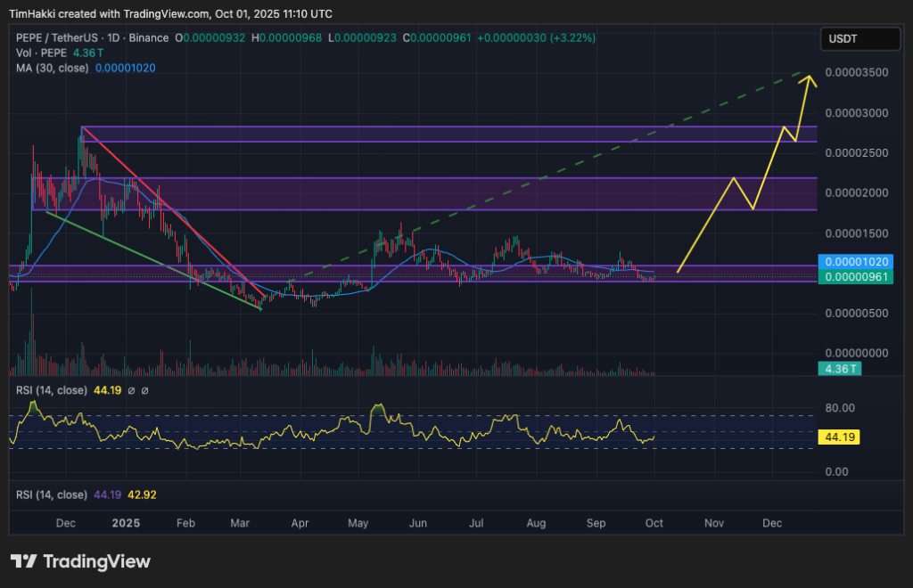Select the 1D interval in chart header
Image resolution: width=913 pixels, height=588 pixels.
[x=112, y=38]
